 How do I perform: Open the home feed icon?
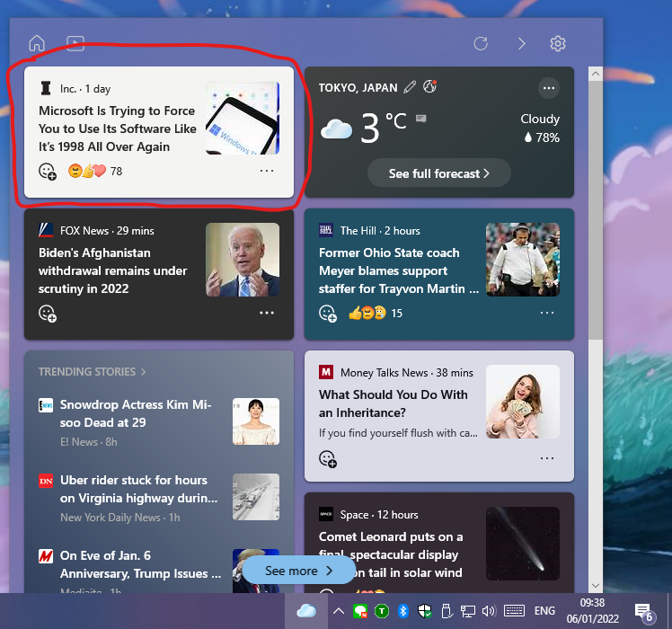point(37,43)
